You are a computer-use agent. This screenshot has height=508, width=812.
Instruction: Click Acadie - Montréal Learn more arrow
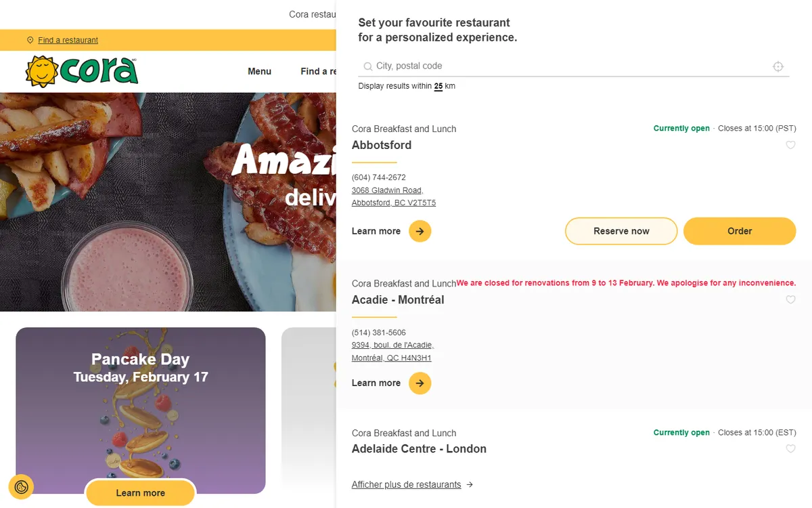420,383
